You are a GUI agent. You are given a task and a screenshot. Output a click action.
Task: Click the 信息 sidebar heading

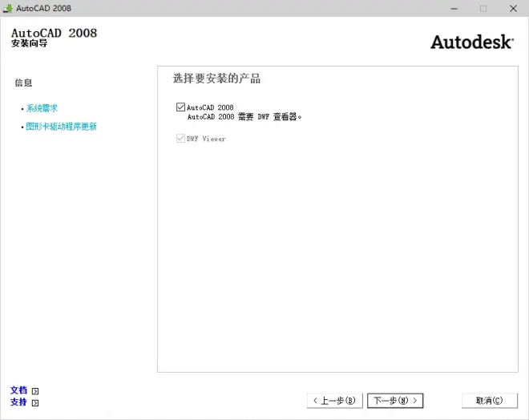click(x=23, y=83)
